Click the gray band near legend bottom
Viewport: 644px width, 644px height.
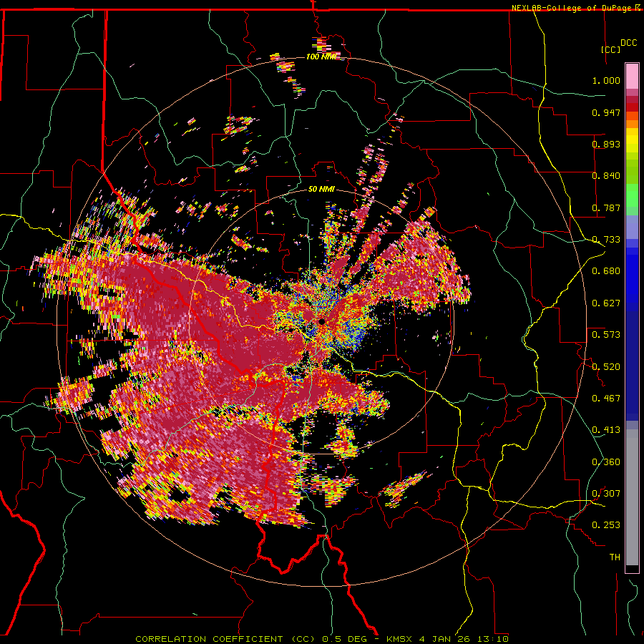tap(632, 497)
